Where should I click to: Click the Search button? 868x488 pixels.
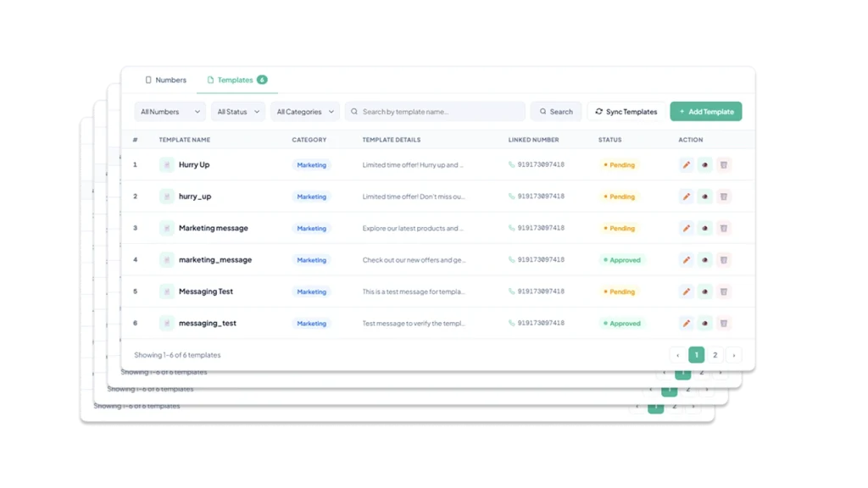pyautogui.click(x=555, y=112)
